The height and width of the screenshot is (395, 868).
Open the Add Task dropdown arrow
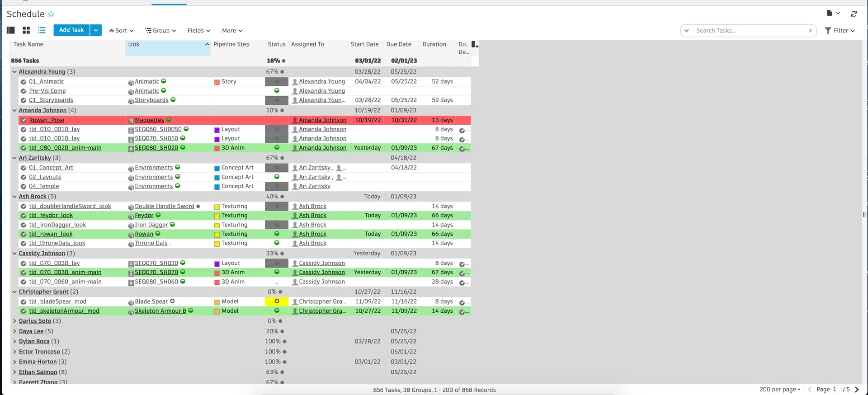(96, 30)
